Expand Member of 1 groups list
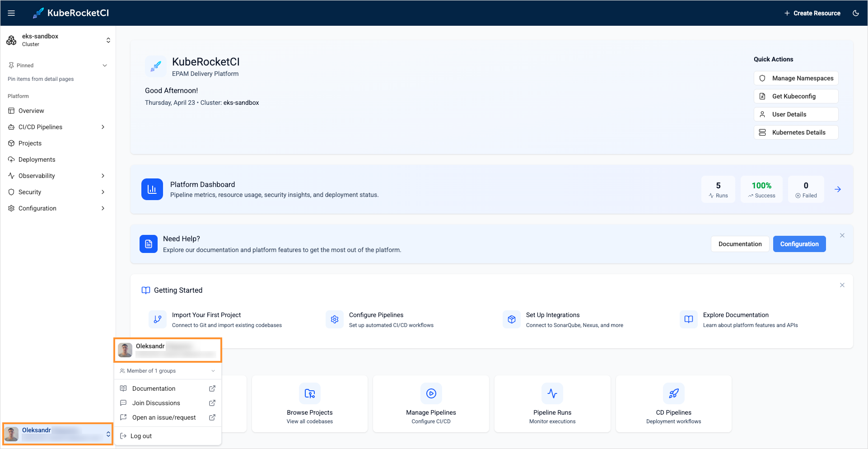This screenshot has height=449, width=868. 213,371
